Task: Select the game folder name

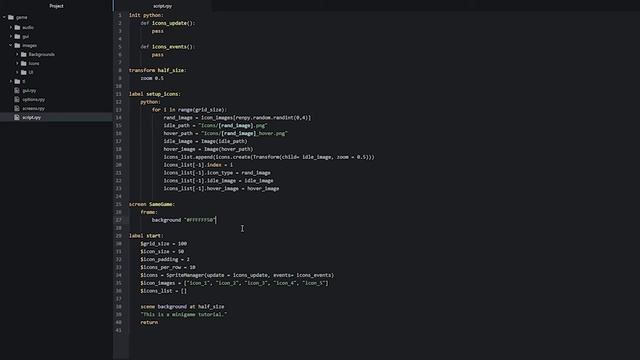Action: point(22,17)
